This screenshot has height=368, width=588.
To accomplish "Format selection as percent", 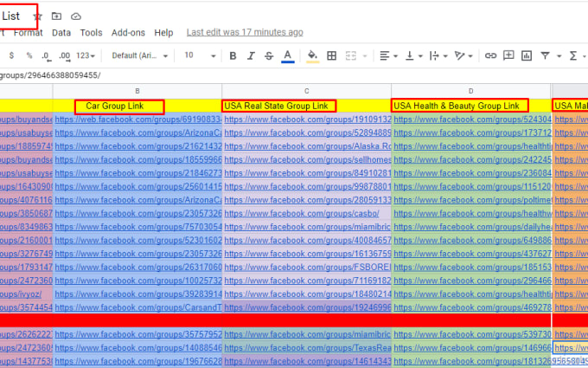I will [29, 55].
